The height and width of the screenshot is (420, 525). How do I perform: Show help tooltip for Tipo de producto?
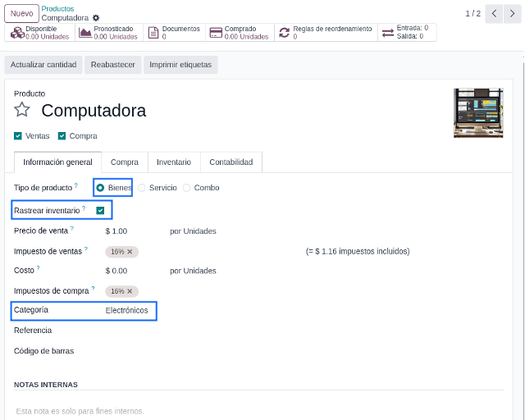(x=76, y=185)
